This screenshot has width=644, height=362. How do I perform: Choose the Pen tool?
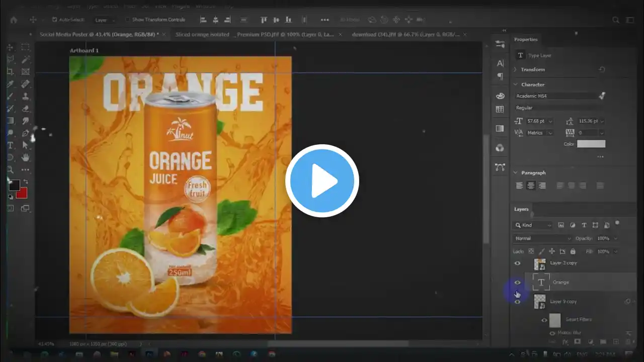tap(25, 134)
